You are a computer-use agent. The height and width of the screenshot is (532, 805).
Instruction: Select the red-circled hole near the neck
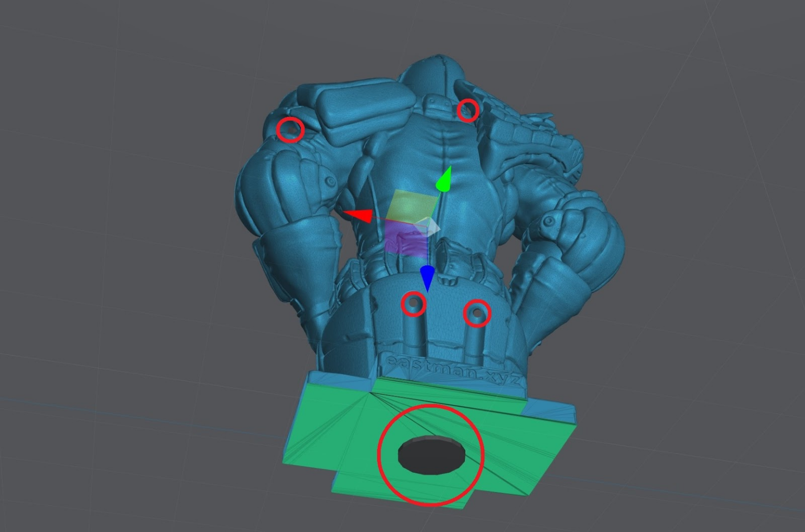click(467, 110)
